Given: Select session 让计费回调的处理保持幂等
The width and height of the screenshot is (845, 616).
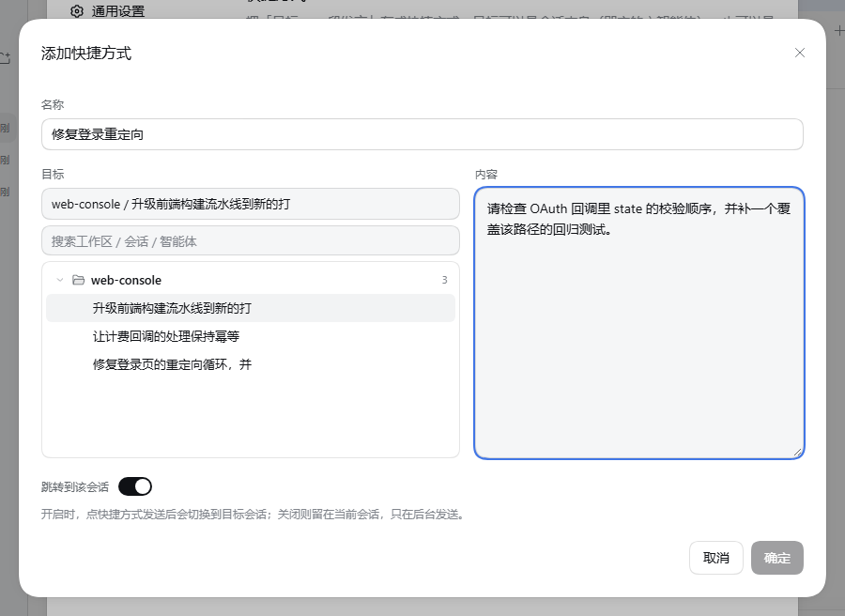Looking at the screenshot, I should tap(251, 336).
